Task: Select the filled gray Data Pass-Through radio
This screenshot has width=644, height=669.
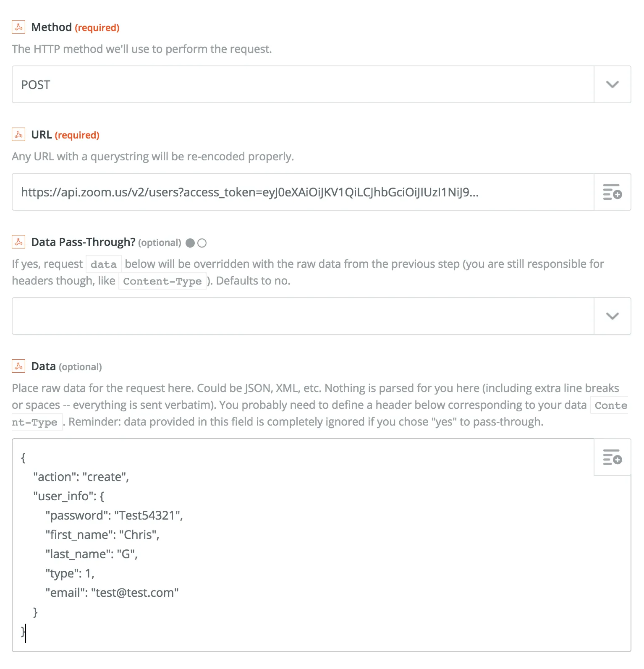Action: click(190, 243)
